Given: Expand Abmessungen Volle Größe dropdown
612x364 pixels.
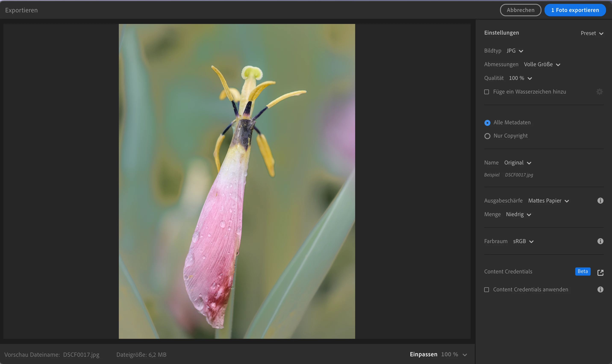Looking at the screenshot, I should tap(542, 65).
